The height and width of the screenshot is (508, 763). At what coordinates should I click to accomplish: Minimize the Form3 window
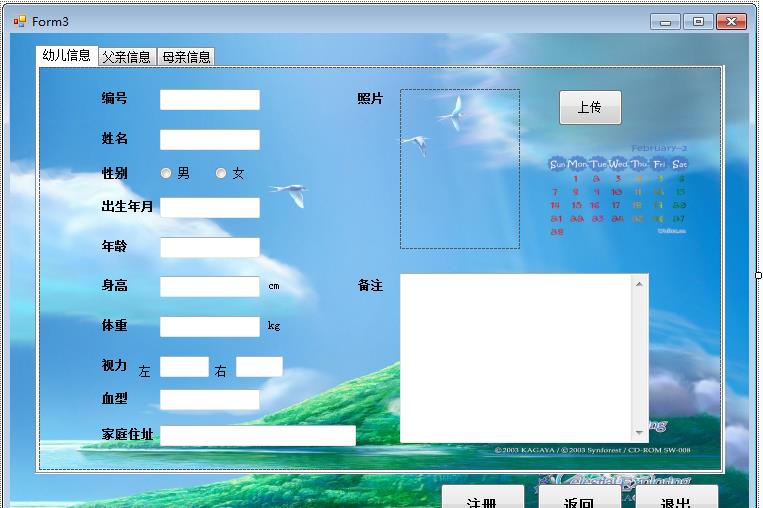click(665, 22)
